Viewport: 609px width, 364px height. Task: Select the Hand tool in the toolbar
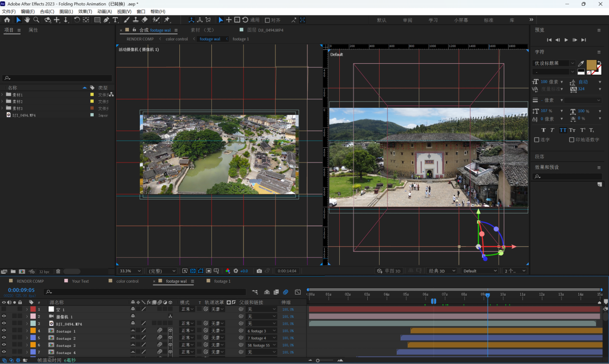(x=27, y=20)
